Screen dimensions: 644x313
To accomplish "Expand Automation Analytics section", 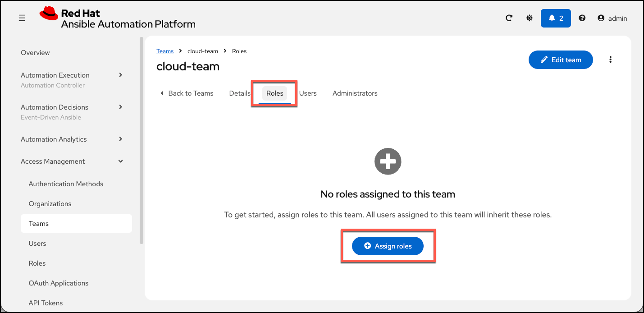I will pos(72,139).
